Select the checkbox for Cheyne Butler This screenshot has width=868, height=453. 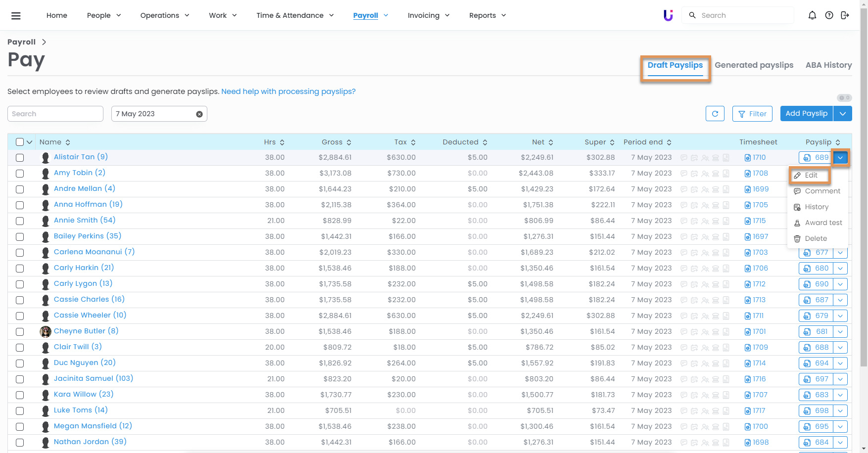click(x=20, y=332)
